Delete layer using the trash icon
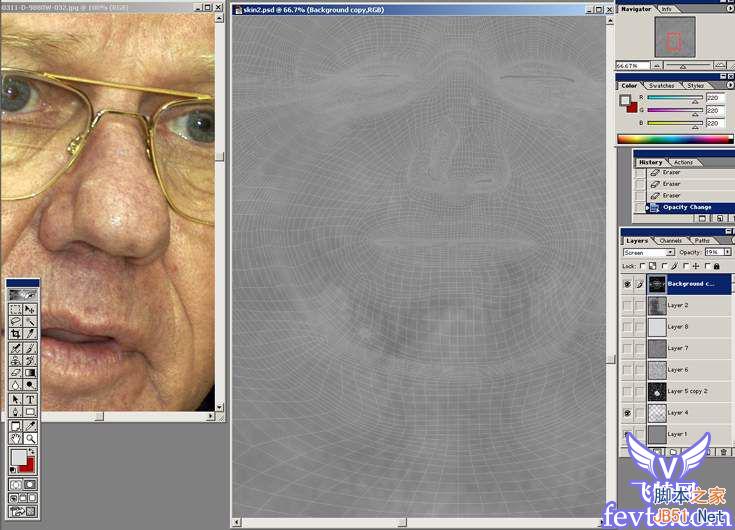This screenshot has width=735, height=530. click(724, 452)
